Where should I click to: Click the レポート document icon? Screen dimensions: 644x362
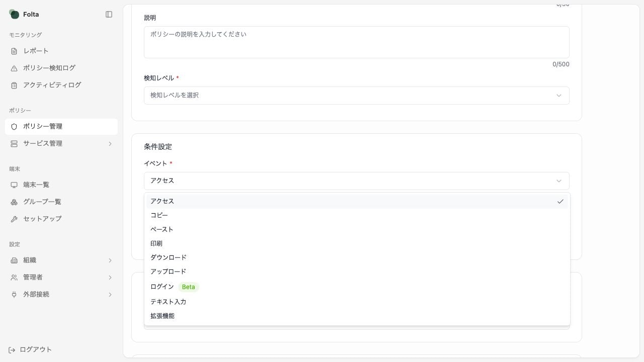click(x=14, y=51)
